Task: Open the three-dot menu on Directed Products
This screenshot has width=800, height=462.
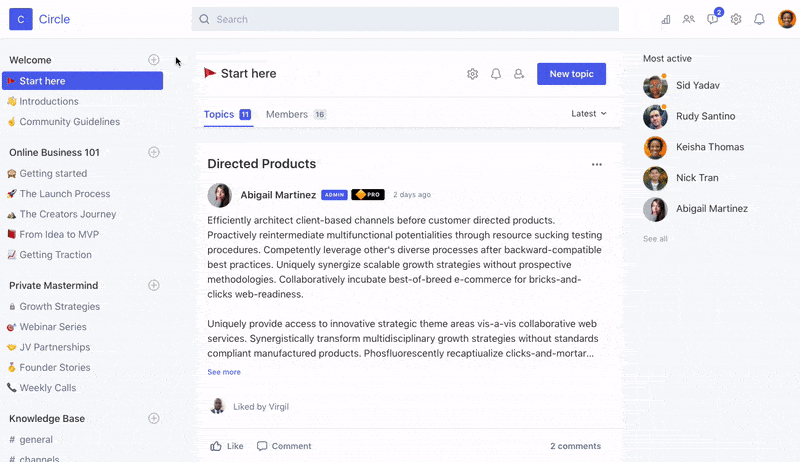Action: click(x=596, y=164)
